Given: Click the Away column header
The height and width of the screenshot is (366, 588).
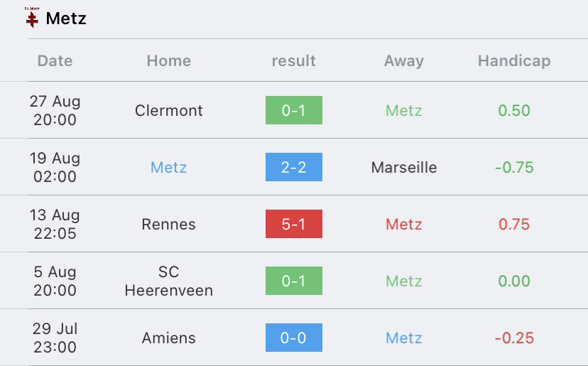Looking at the screenshot, I should (x=404, y=61).
